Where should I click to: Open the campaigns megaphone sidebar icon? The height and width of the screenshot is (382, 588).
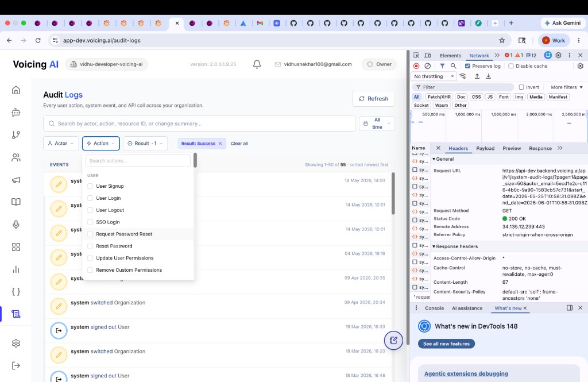(x=16, y=180)
